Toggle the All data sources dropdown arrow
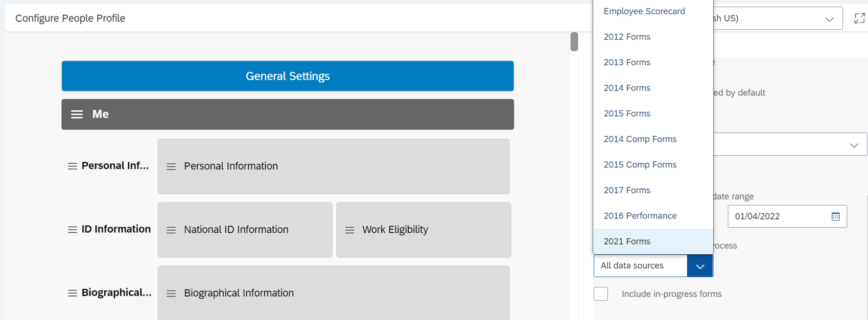 [x=700, y=266]
